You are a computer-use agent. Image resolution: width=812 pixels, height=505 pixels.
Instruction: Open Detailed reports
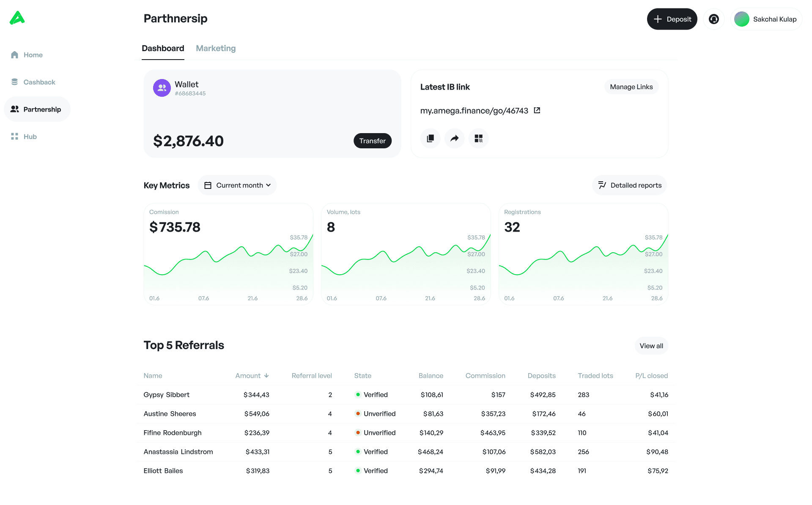629,185
